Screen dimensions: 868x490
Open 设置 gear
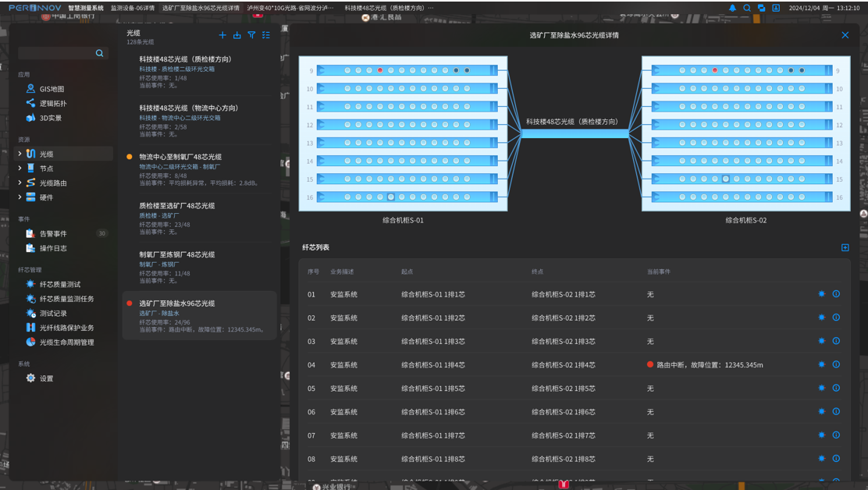[31, 378]
